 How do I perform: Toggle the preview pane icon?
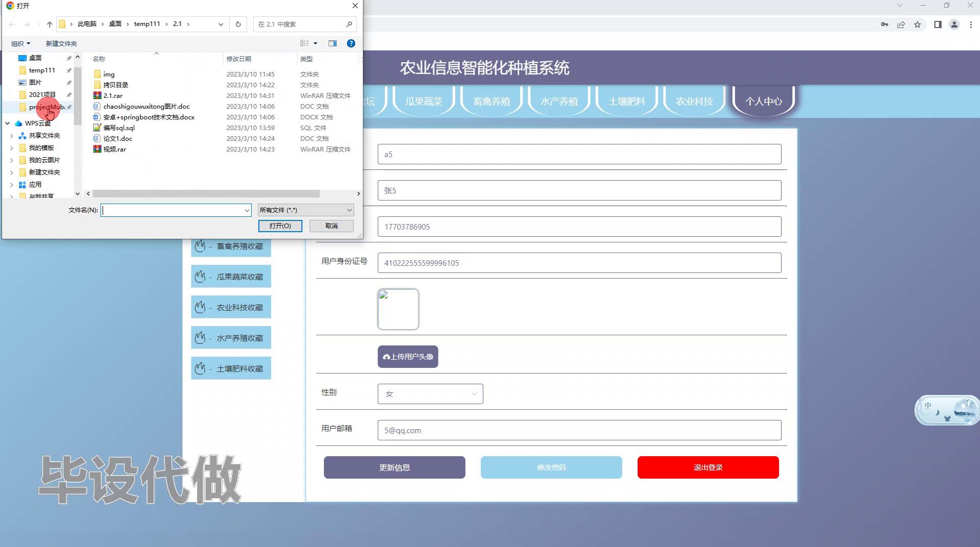click(x=333, y=43)
